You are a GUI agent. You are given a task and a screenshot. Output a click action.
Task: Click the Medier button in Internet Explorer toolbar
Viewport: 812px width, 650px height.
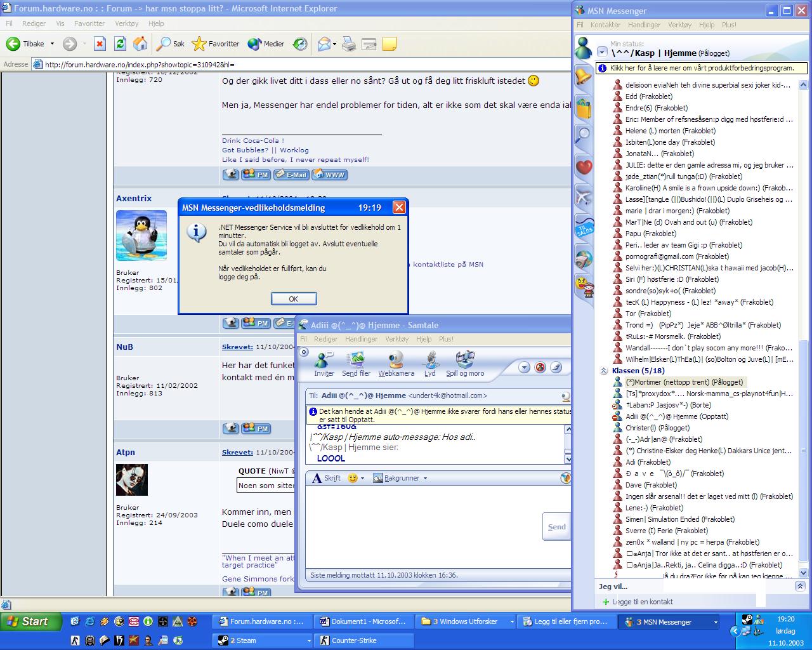[266, 44]
